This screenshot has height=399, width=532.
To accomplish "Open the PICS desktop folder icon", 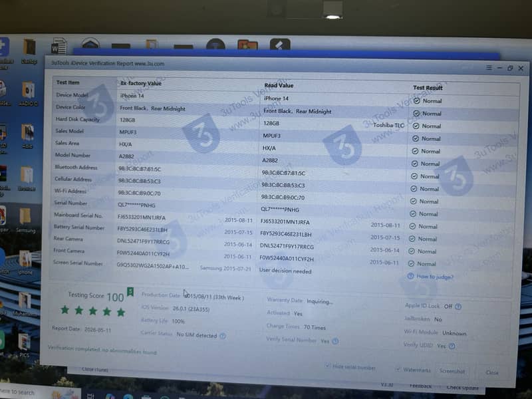I will (x=24, y=345).
